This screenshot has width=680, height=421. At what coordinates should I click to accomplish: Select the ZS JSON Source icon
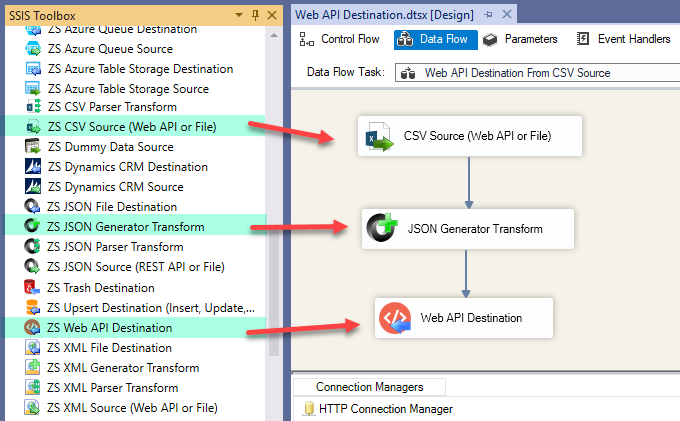point(32,266)
